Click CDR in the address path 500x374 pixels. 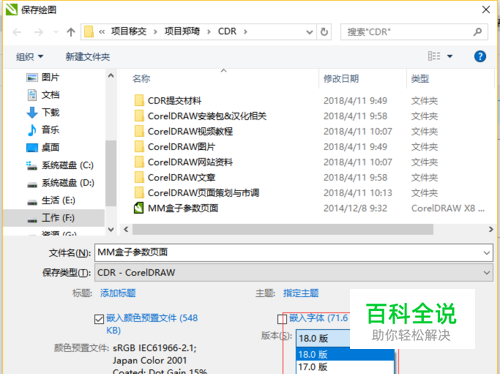click(227, 31)
